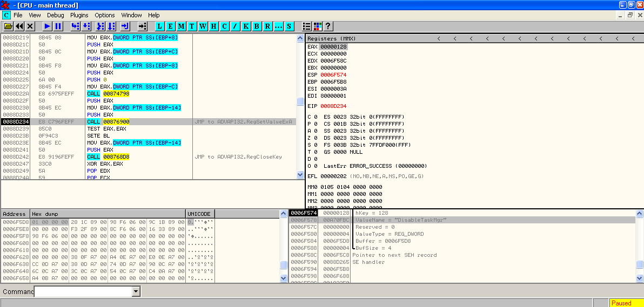Show Log window with L icon
The image size is (644, 307).
click(160, 26)
